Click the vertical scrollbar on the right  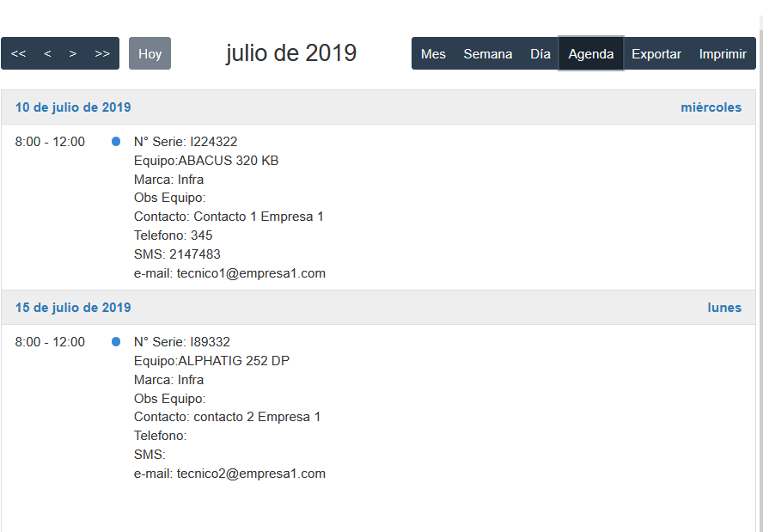(x=760, y=258)
